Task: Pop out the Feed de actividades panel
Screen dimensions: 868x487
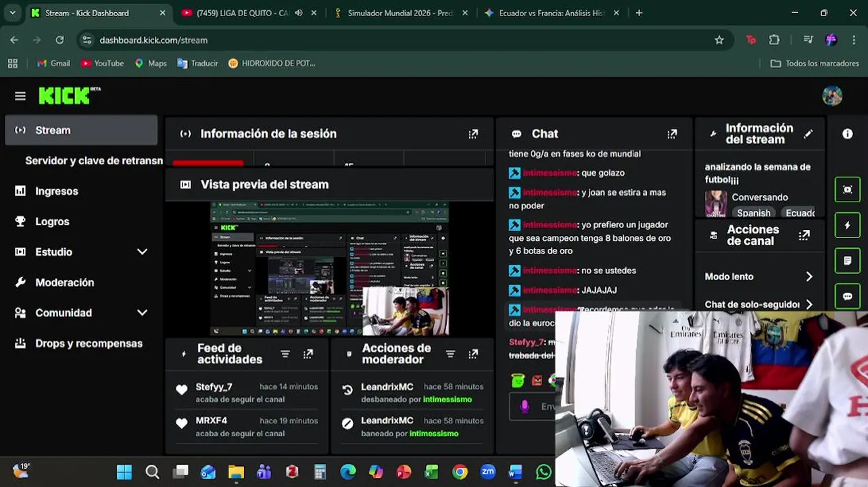Action: (308, 354)
